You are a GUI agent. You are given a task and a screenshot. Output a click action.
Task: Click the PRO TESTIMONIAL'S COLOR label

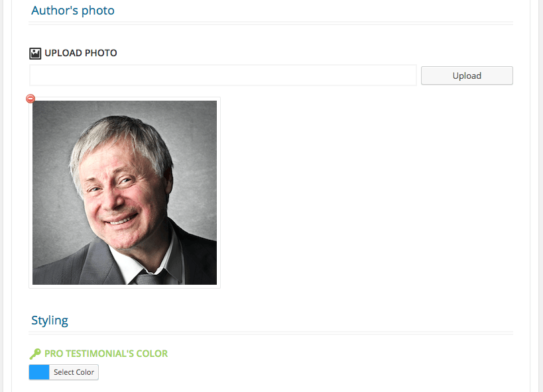click(106, 354)
